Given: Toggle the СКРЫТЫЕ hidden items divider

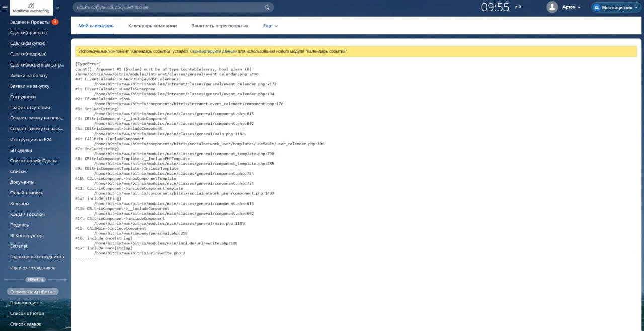Looking at the screenshot, I should 36,280.
